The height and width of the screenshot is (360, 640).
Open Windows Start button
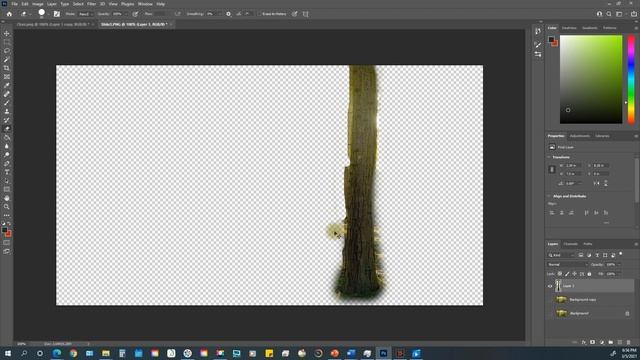[7, 353]
